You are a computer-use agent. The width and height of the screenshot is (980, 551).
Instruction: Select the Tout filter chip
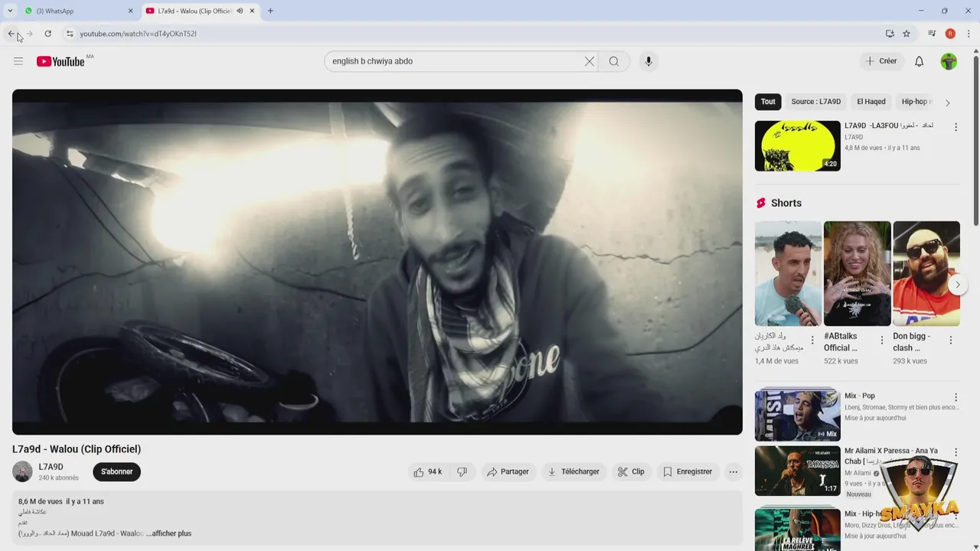click(x=768, y=102)
